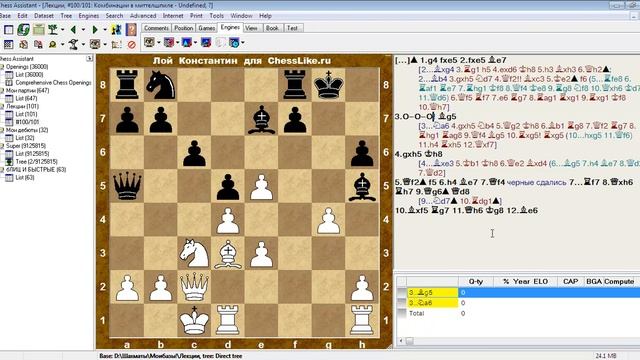Open List (63) under БЛИЦ И БЫСТРЫЕ
The width and height of the screenshot is (640, 360).
pyautogui.click(x=24, y=178)
